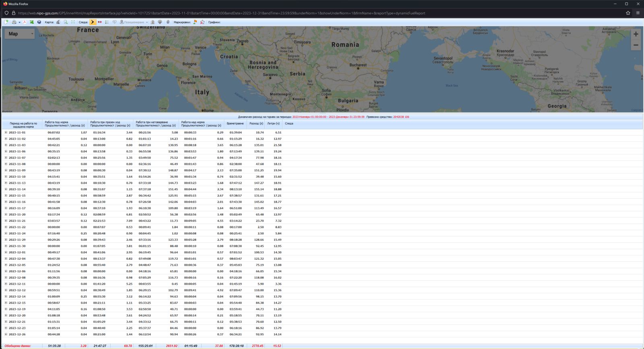Expand the 2023-11-01 row
Image resolution: width=644 pixels, height=349 pixels.
click(6, 132)
